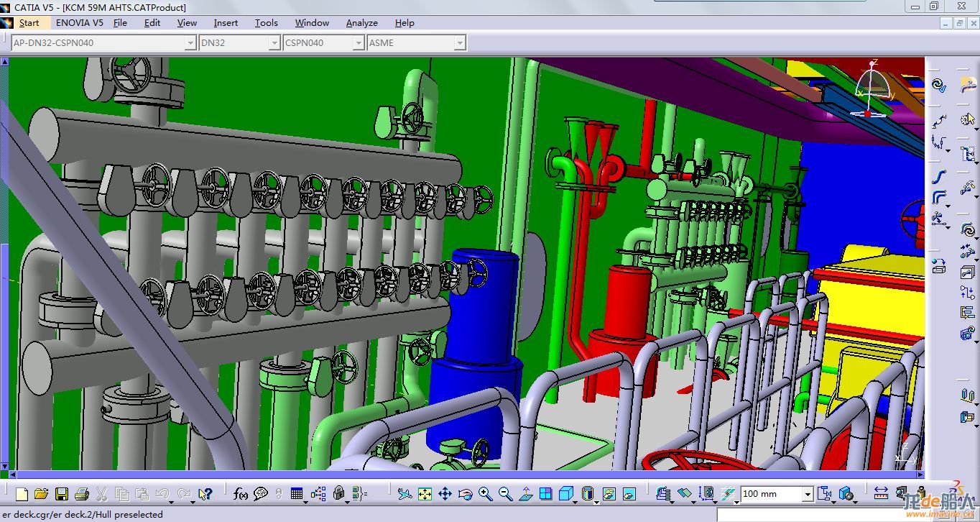Click the Undo arrow icon

point(162,493)
